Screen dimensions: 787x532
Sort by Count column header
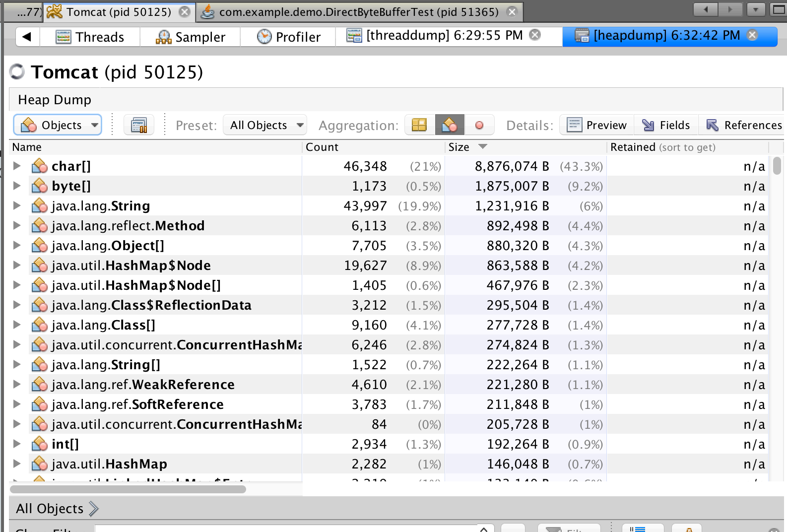coord(373,147)
